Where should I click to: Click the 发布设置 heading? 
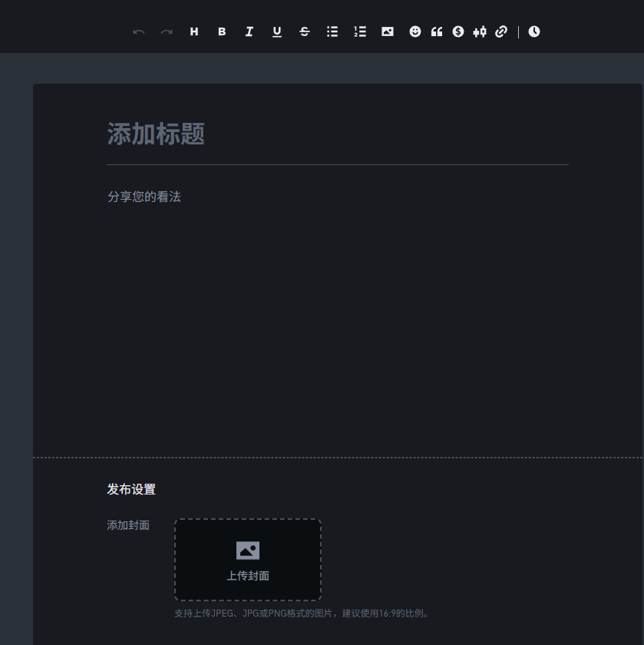[131, 490]
